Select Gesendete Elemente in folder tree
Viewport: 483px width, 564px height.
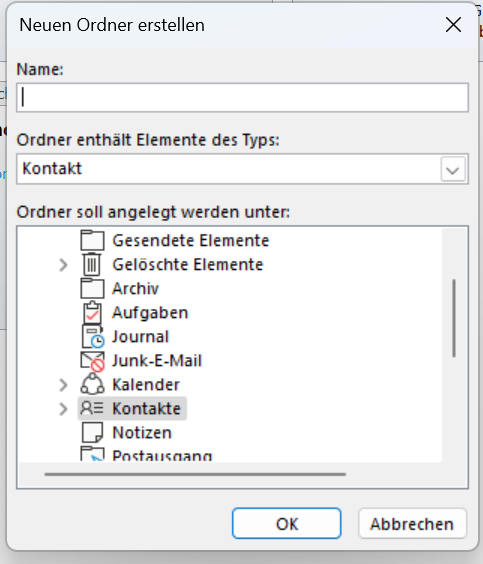pyautogui.click(x=191, y=240)
